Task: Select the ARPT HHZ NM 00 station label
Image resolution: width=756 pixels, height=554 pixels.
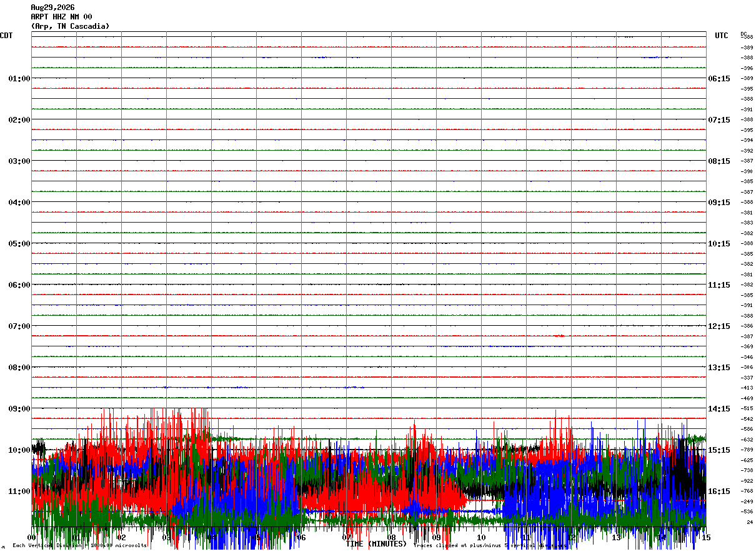Action: [61, 17]
